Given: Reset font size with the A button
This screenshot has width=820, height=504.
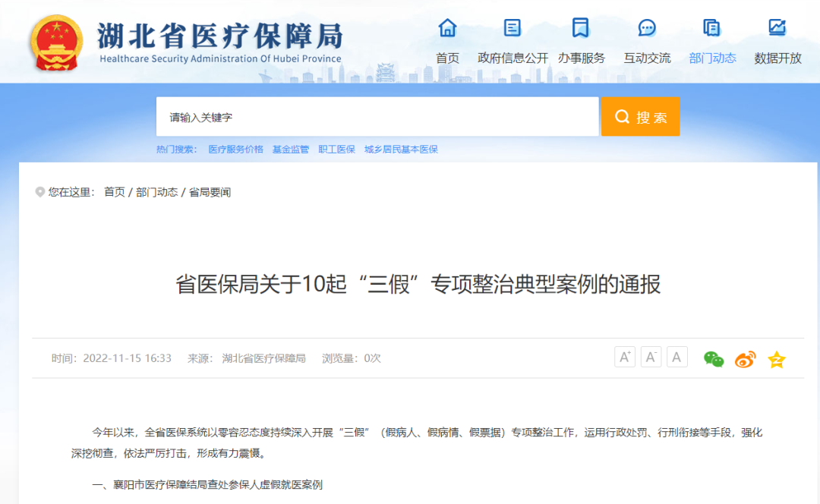Looking at the screenshot, I should click(676, 356).
